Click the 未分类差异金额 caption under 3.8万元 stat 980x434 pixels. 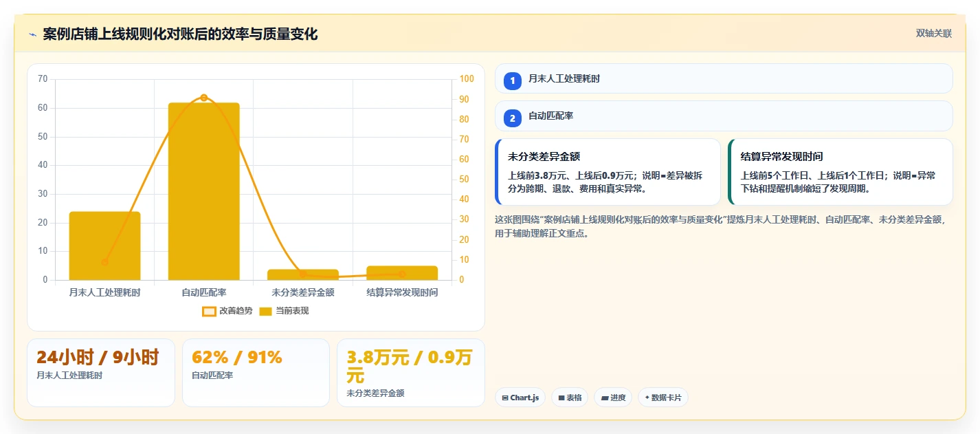pos(375,393)
